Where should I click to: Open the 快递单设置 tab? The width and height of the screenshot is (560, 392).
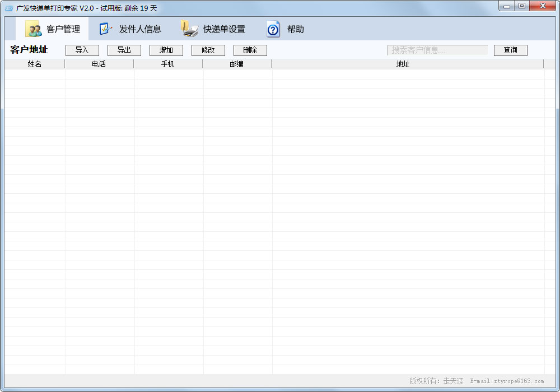[x=213, y=29]
